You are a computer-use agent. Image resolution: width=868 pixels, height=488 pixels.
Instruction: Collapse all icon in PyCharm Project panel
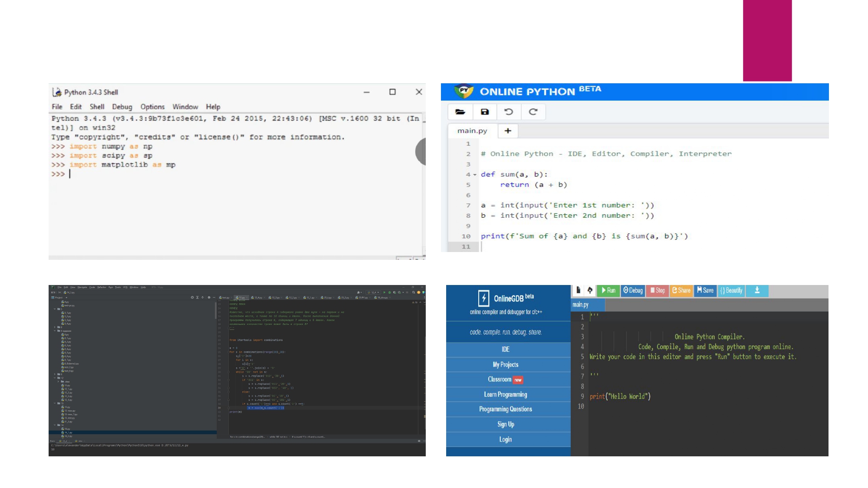point(203,298)
